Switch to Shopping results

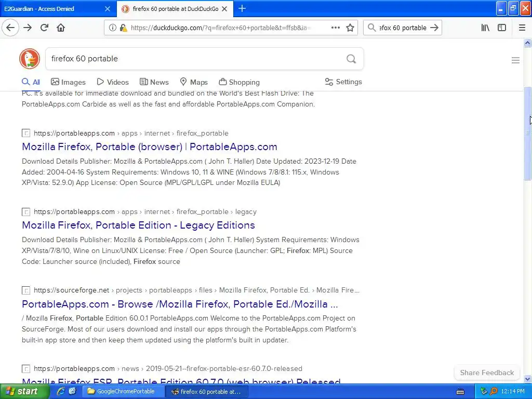click(x=239, y=82)
